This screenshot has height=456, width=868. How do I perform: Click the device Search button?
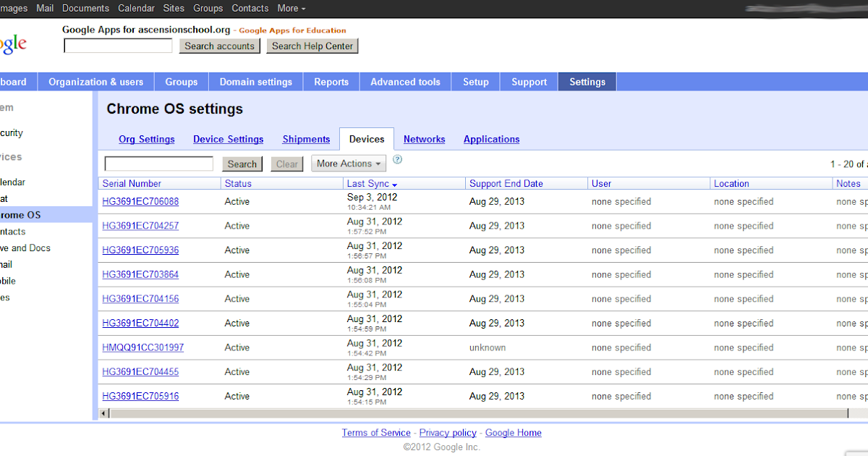[x=242, y=164]
